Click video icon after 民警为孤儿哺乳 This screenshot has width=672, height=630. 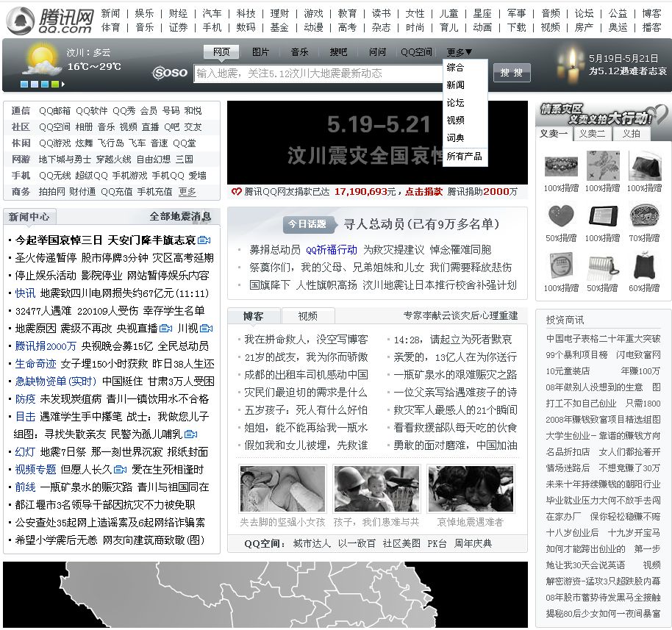pyautogui.click(x=190, y=434)
